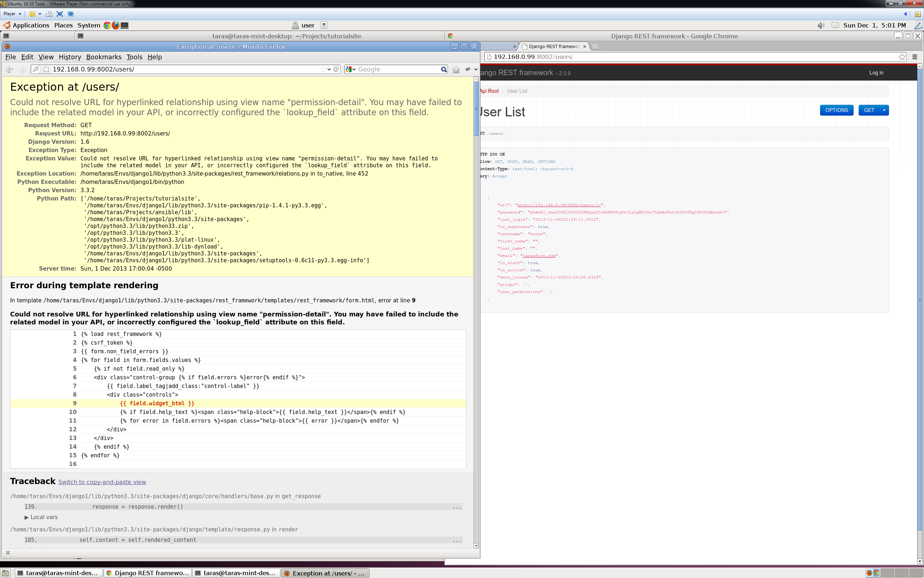Click 'Switch to copy-and-paste view' link

tap(102, 482)
